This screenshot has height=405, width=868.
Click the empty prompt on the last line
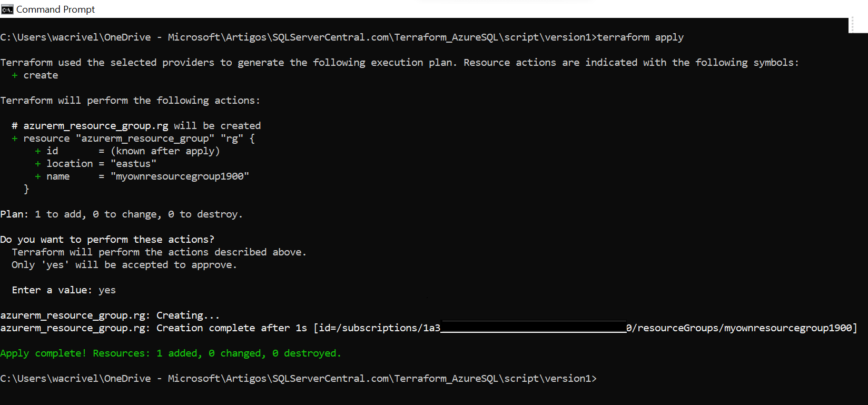pyautogui.click(x=601, y=379)
